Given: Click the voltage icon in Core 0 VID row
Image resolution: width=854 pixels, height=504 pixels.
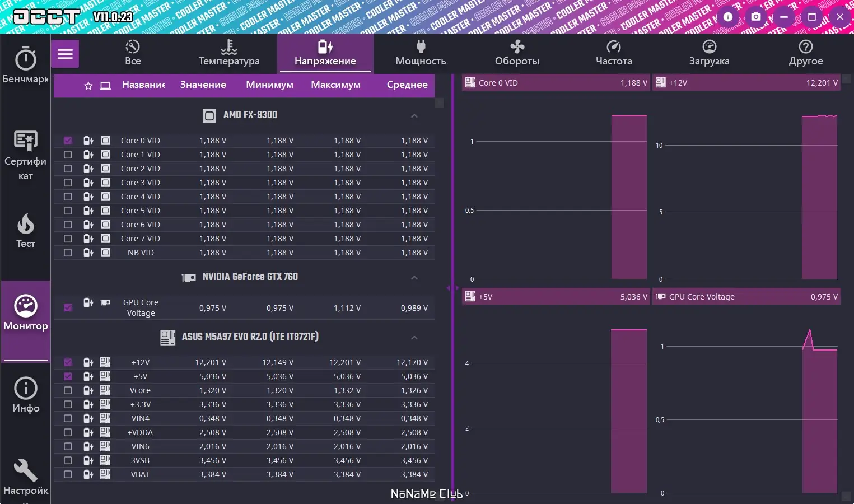Looking at the screenshot, I should pyautogui.click(x=88, y=141).
